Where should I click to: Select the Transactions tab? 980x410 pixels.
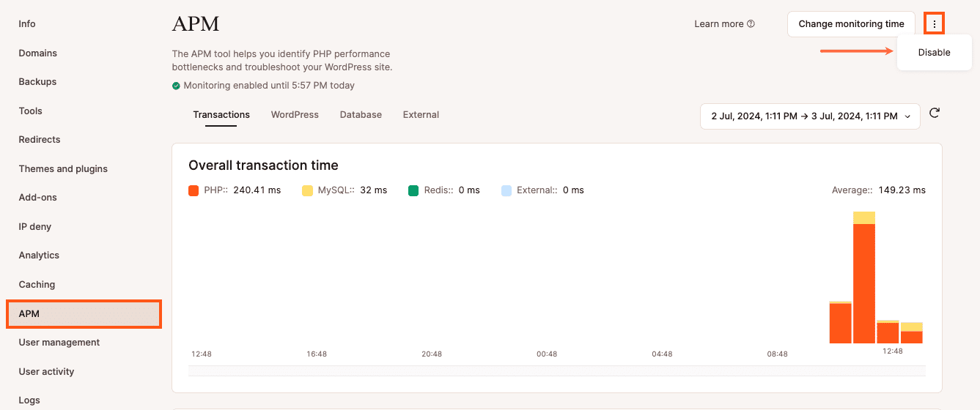pyautogui.click(x=221, y=115)
